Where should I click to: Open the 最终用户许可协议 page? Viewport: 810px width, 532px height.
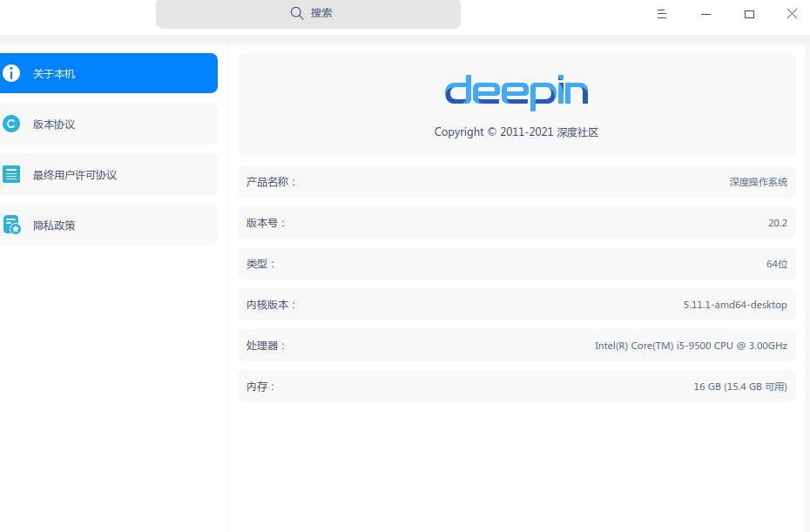(109, 175)
